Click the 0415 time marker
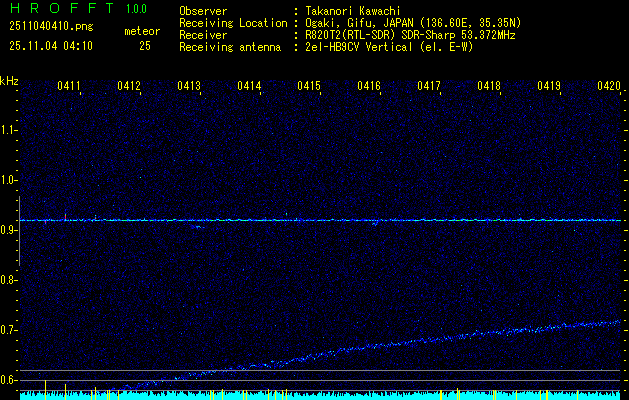 pyautogui.click(x=309, y=87)
